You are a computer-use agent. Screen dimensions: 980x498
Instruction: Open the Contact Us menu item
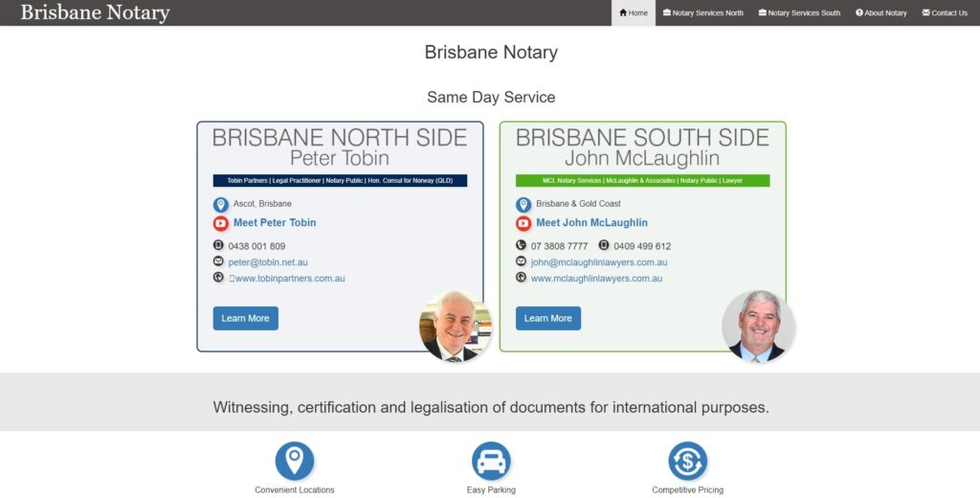[945, 12]
